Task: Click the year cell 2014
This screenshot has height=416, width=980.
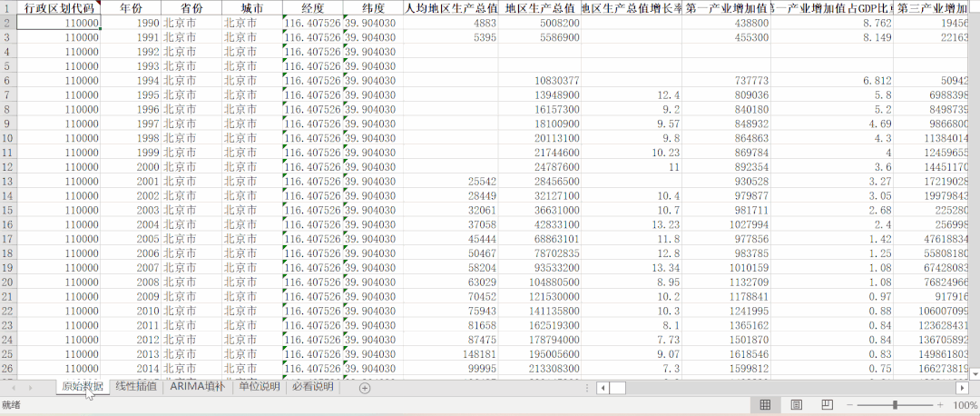Action: pyautogui.click(x=131, y=369)
